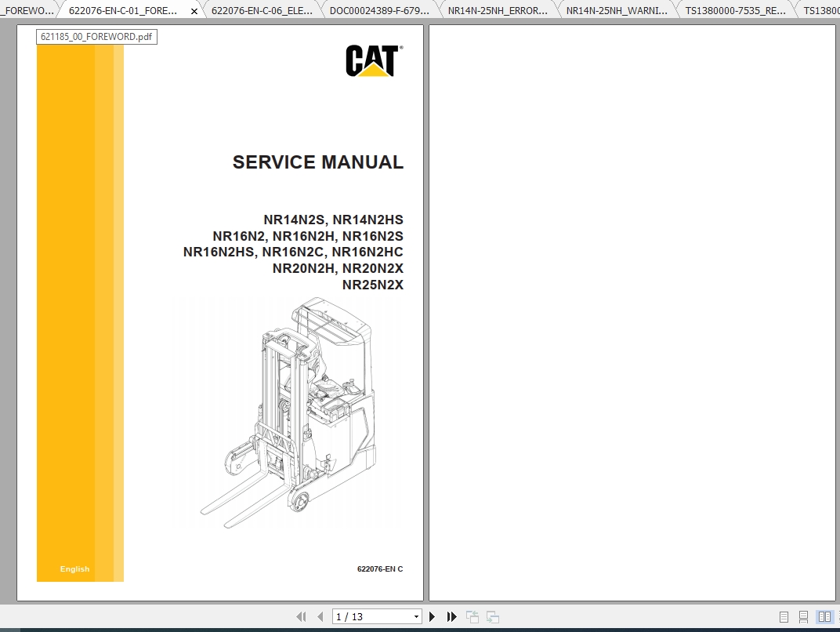
Task: Jump to first page with double-arrow icon
Action: coord(302,616)
